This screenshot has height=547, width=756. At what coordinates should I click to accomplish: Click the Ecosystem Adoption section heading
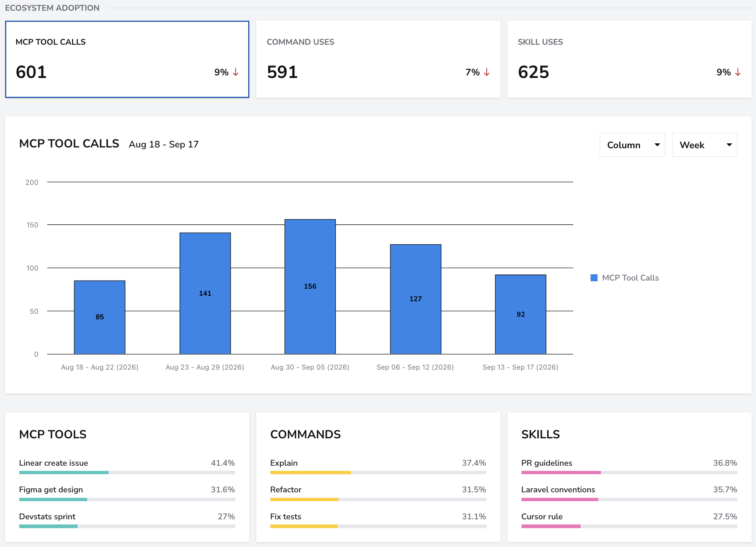click(x=52, y=8)
